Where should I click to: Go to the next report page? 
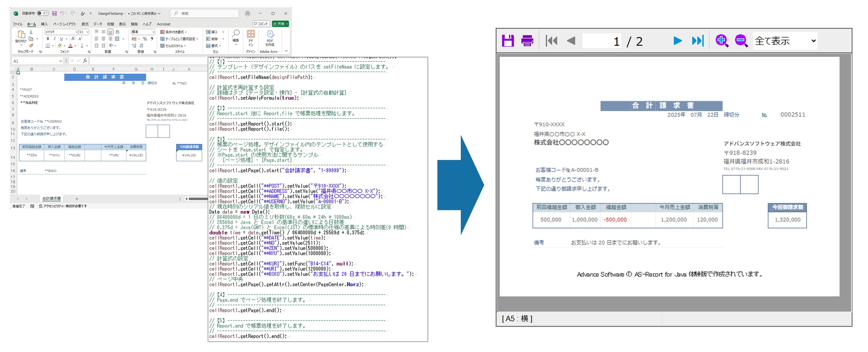click(677, 41)
